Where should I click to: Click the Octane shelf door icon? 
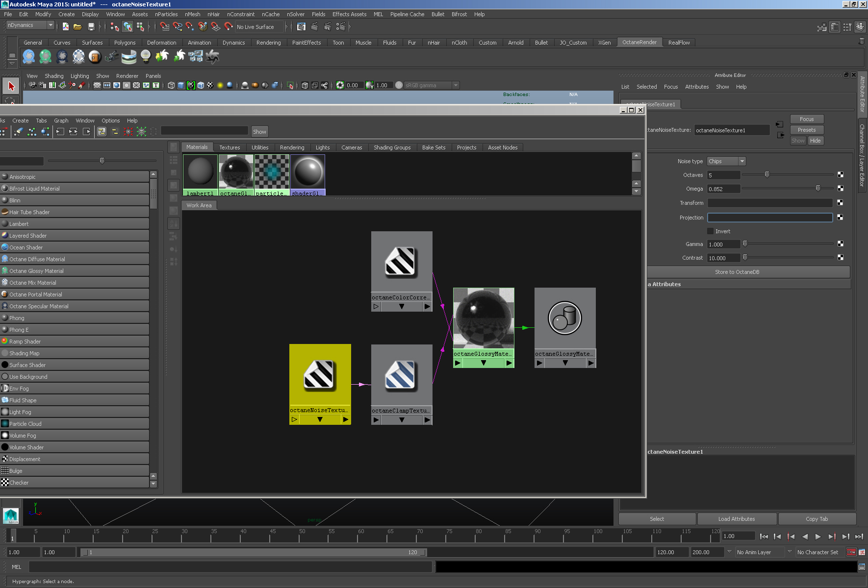pos(95,57)
